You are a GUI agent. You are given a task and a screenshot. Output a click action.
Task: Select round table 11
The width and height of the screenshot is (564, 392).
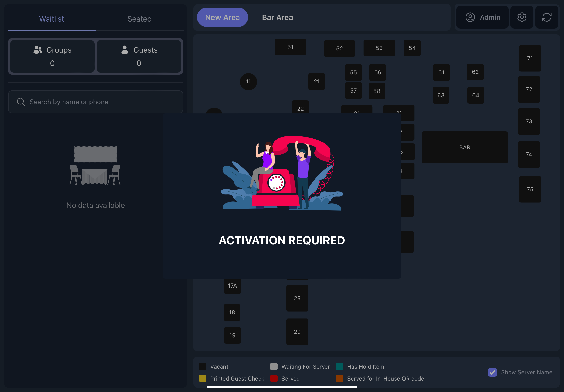pos(248,82)
